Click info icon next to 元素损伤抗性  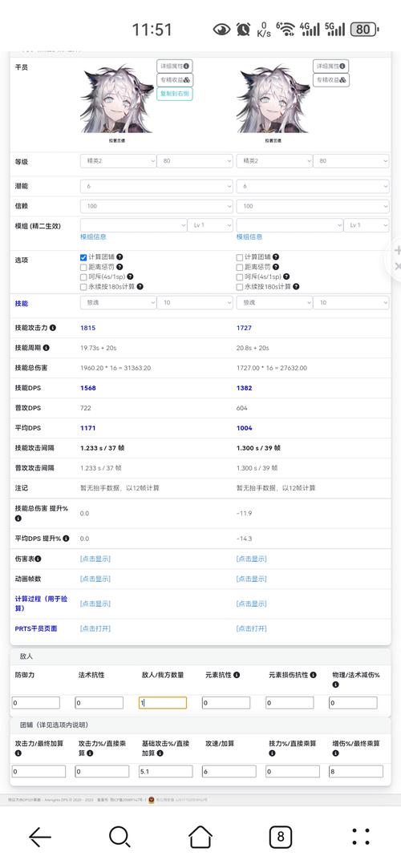[314, 676]
